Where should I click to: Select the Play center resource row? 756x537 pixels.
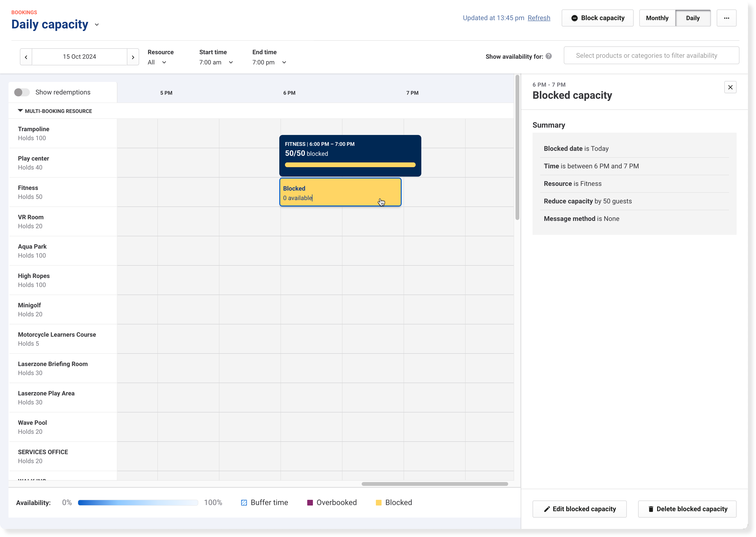tap(63, 163)
